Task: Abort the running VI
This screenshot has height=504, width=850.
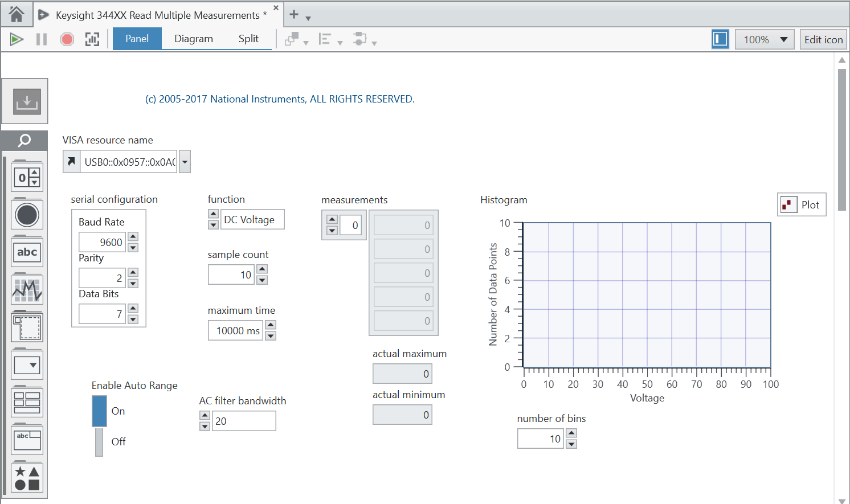Action: coord(67,39)
